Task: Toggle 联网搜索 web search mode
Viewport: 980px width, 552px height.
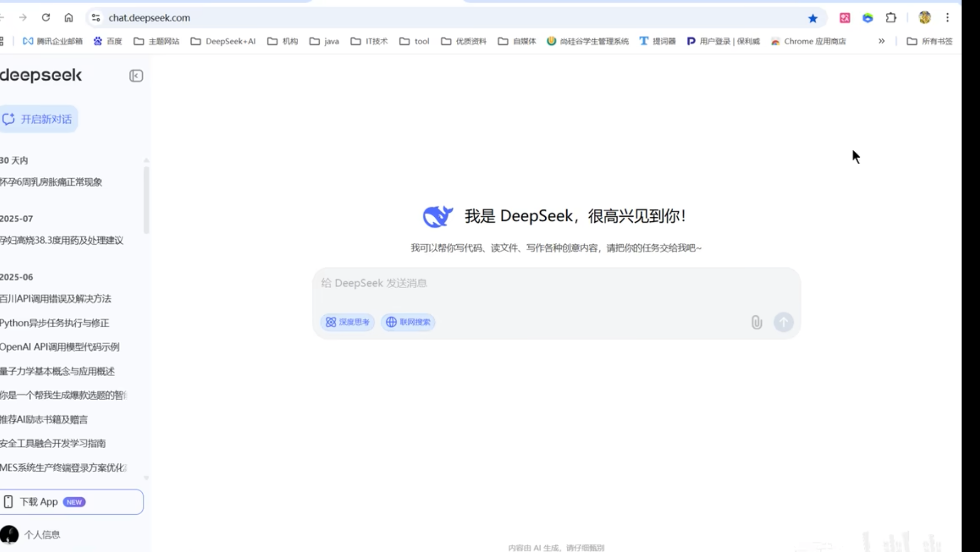Action: tap(408, 322)
